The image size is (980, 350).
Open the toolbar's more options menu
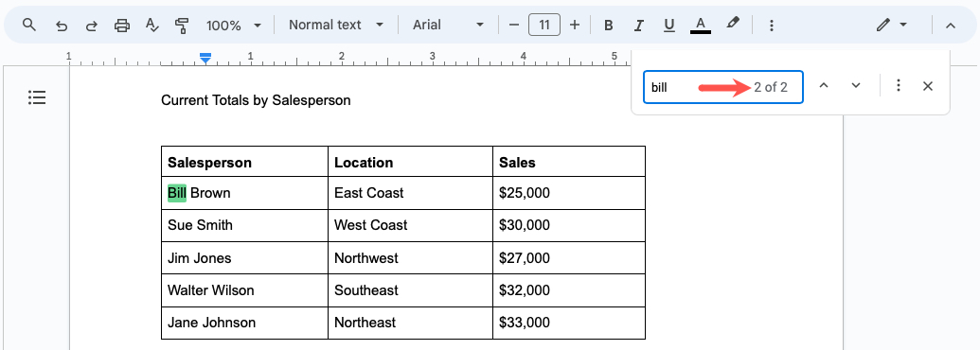pyautogui.click(x=772, y=26)
